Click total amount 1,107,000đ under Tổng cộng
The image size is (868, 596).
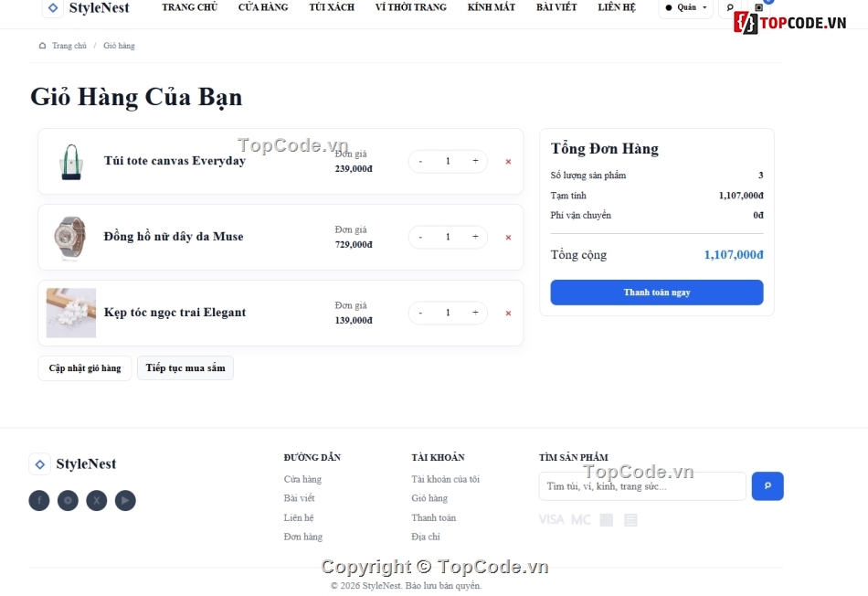click(734, 255)
